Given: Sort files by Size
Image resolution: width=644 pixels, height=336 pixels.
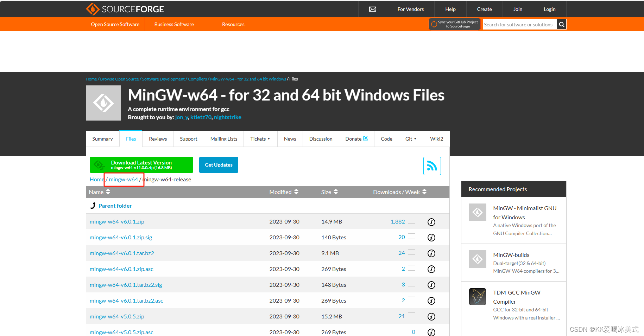Looking at the screenshot, I should tap(329, 192).
